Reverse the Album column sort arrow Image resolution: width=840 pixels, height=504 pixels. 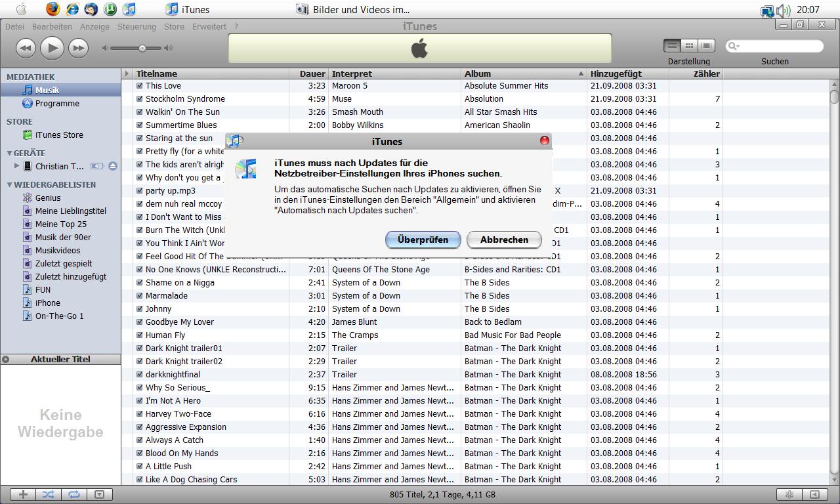click(x=581, y=73)
